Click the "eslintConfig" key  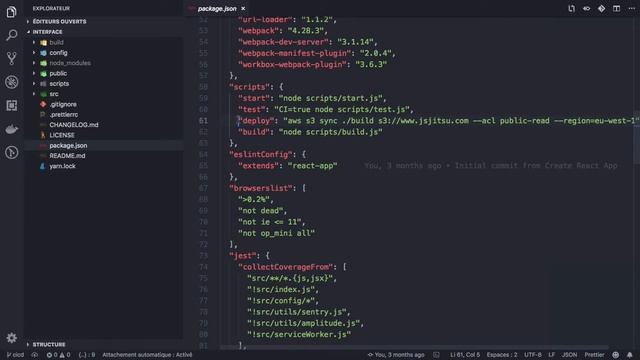(x=262, y=155)
